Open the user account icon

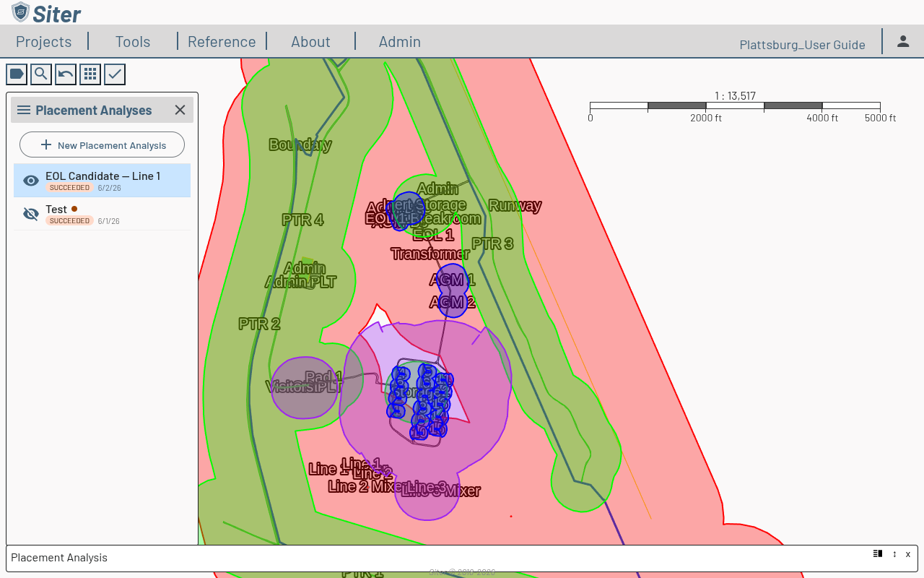[903, 41]
